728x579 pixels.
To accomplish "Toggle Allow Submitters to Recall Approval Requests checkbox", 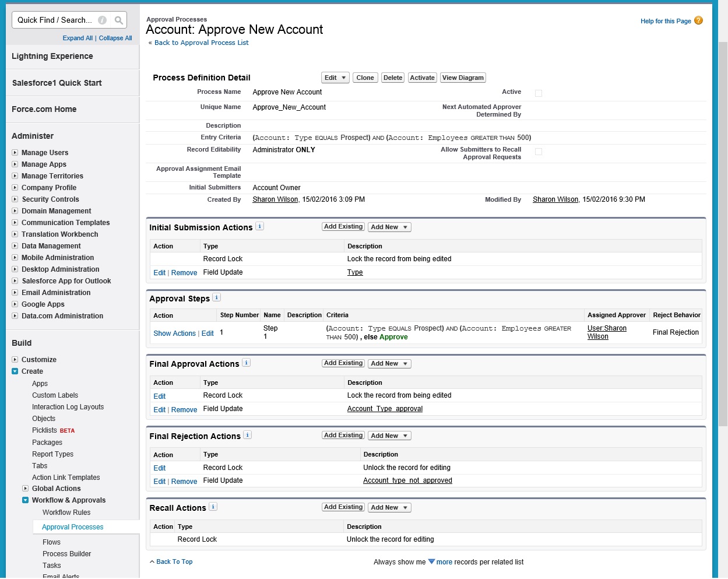I will click(x=539, y=152).
